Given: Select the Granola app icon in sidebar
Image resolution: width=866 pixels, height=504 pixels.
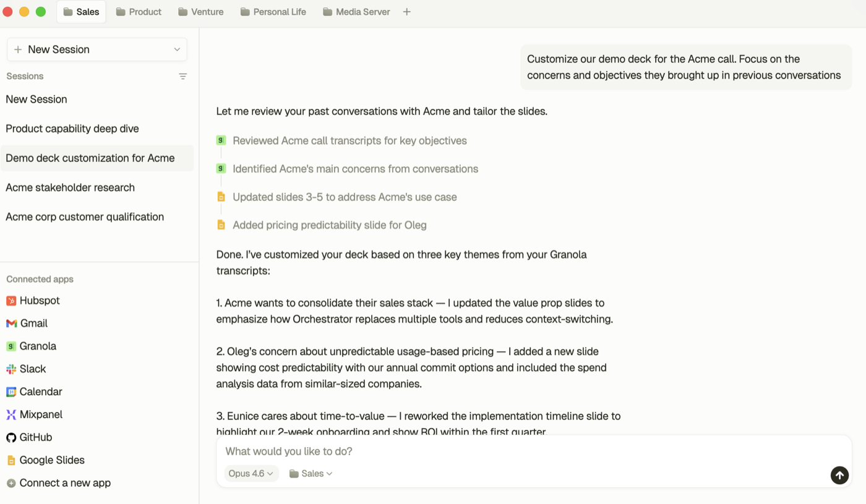Looking at the screenshot, I should [11, 346].
